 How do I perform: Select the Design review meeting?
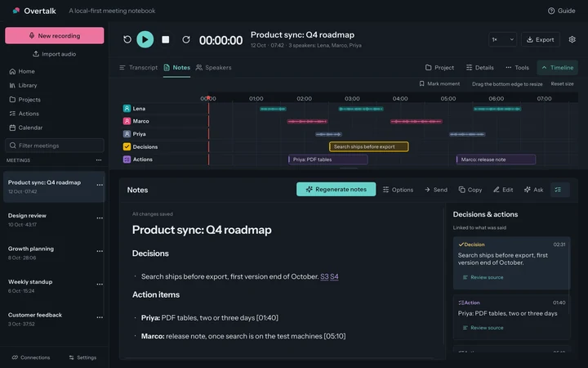[x=55, y=220]
